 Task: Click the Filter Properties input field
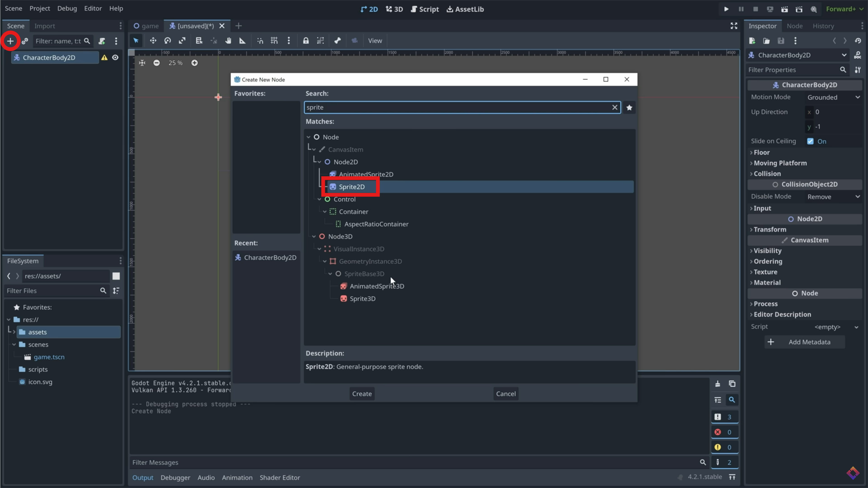point(792,70)
